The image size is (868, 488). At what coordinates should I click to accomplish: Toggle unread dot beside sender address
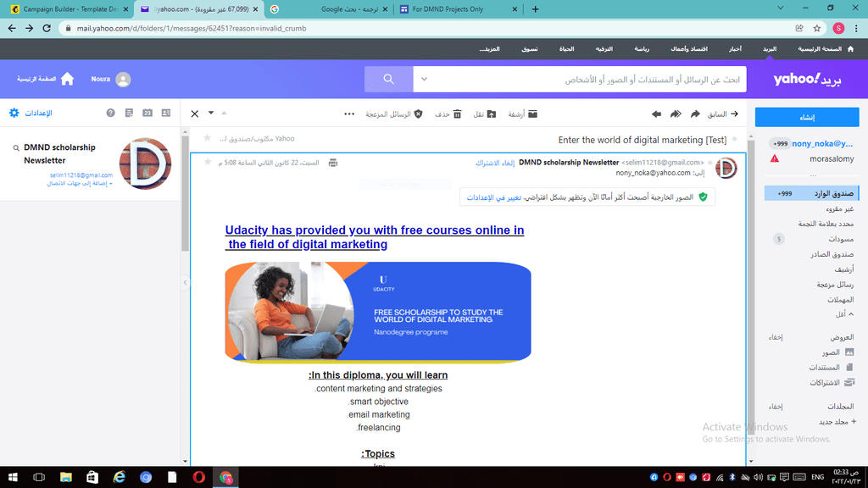(x=710, y=163)
